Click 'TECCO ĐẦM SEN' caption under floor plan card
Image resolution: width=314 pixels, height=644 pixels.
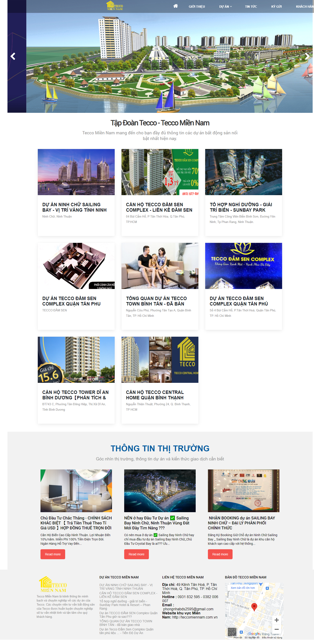click(x=55, y=310)
